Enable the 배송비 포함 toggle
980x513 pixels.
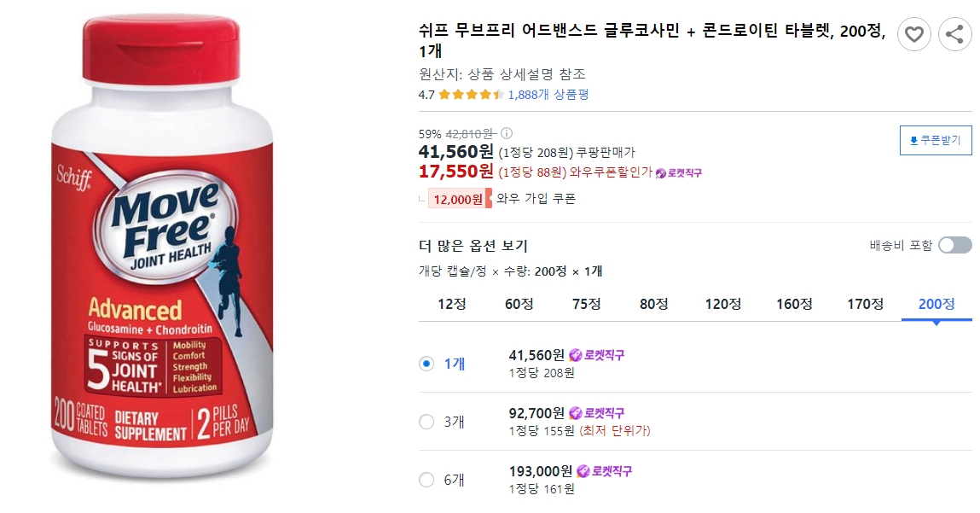coord(954,244)
